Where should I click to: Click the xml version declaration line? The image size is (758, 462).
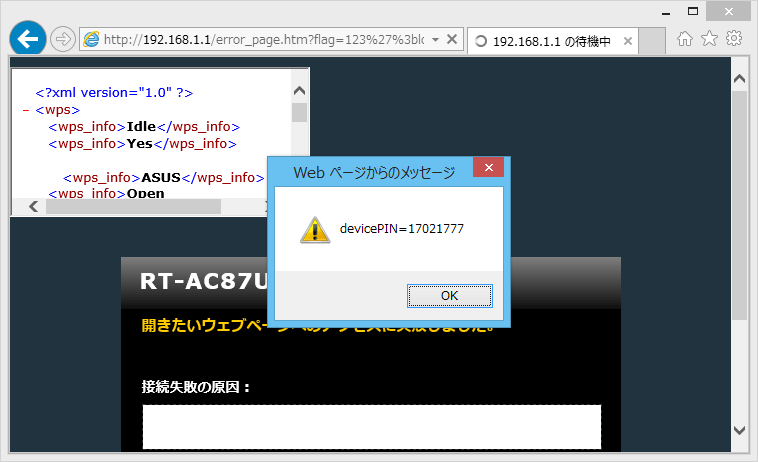click(114, 92)
